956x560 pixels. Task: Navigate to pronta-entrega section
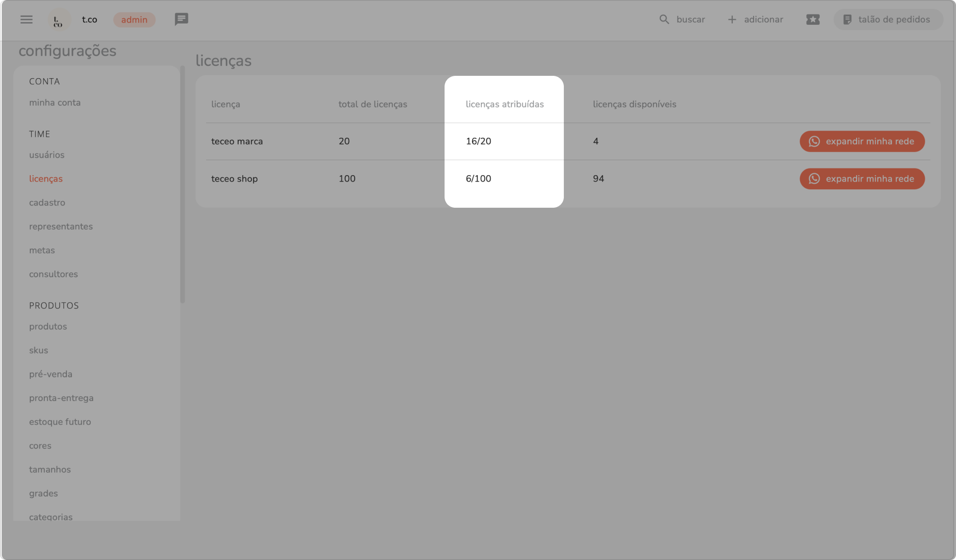[x=61, y=398]
